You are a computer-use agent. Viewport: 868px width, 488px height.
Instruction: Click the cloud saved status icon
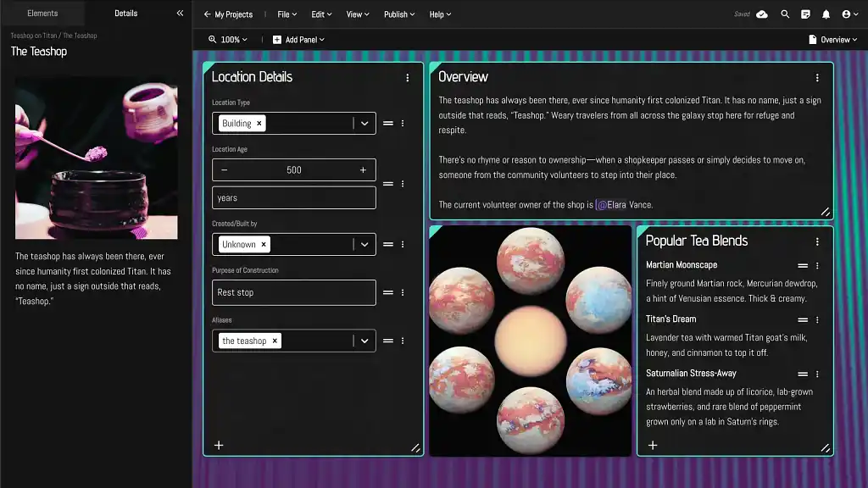coord(762,14)
